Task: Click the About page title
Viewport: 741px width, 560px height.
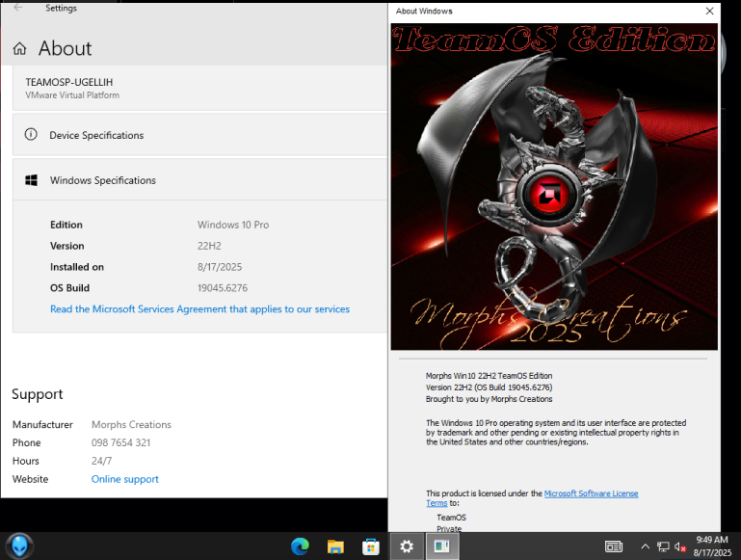Action: pyautogui.click(x=66, y=48)
